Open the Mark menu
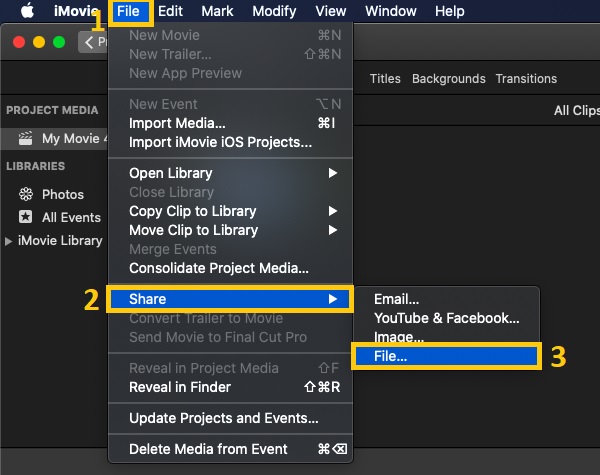The height and width of the screenshot is (475, 600). 217,11
